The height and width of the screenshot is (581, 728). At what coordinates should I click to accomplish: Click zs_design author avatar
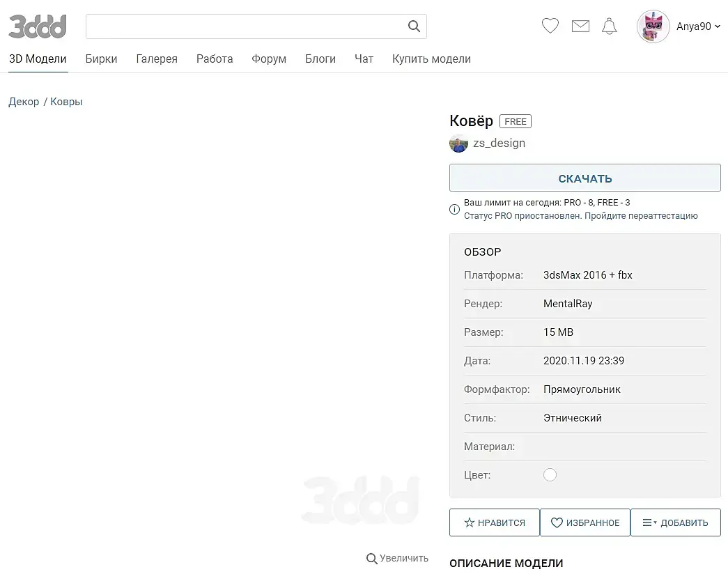458,144
